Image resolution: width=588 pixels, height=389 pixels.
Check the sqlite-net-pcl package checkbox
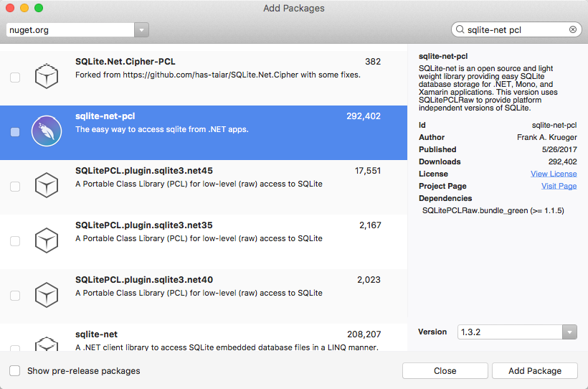pos(15,132)
